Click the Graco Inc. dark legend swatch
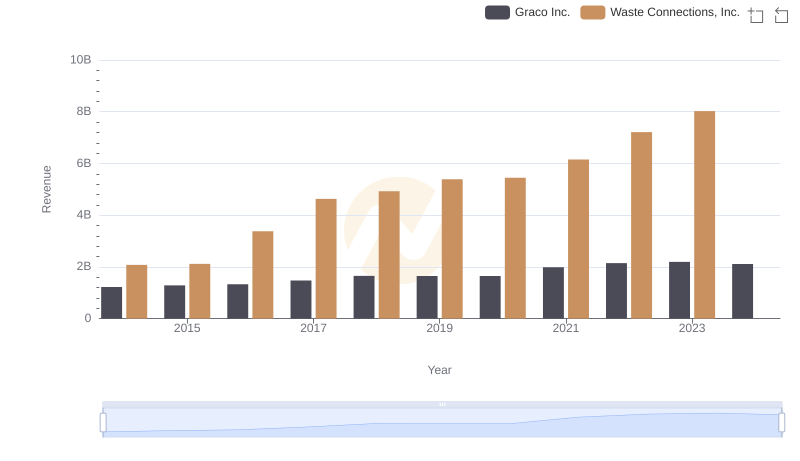Image resolution: width=800 pixels, height=461 pixels. (x=497, y=12)
